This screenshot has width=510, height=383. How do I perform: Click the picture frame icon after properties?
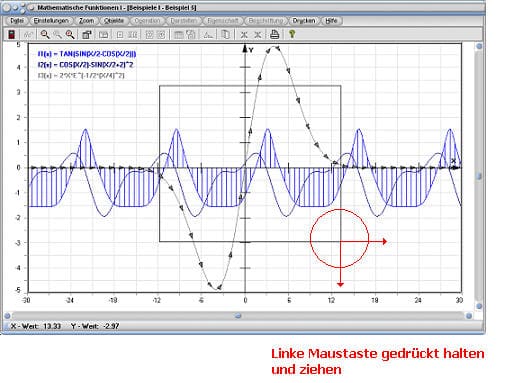(x=103, y=34)
